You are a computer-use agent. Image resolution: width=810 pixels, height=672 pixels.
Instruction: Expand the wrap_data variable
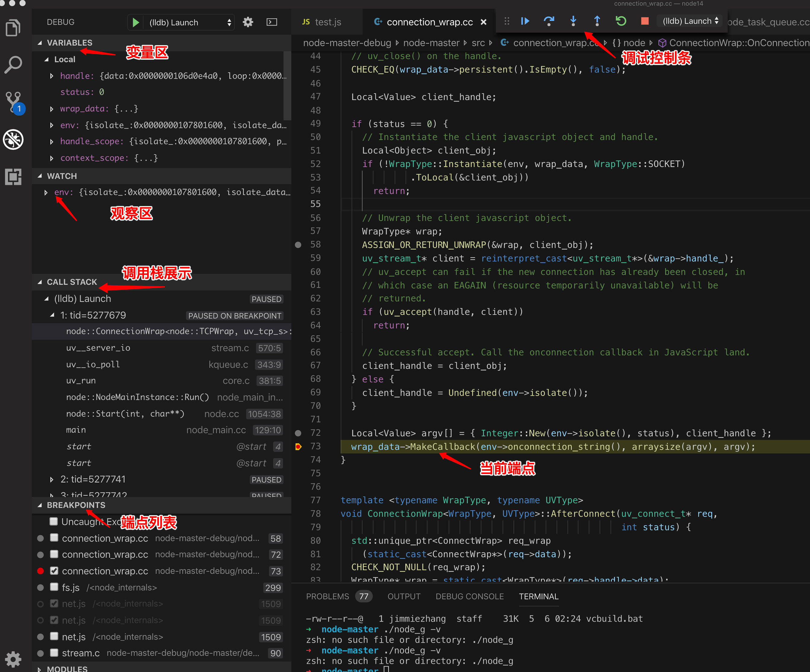tap(52, 109)
